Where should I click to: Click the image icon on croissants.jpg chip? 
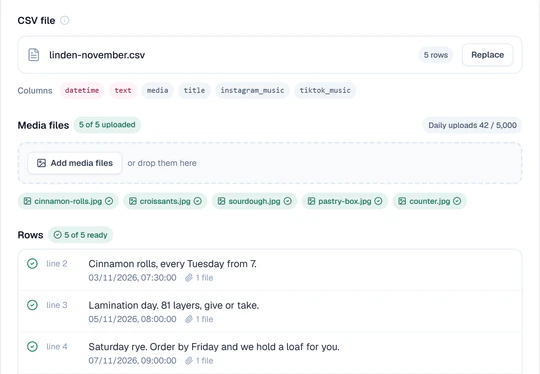133,201
